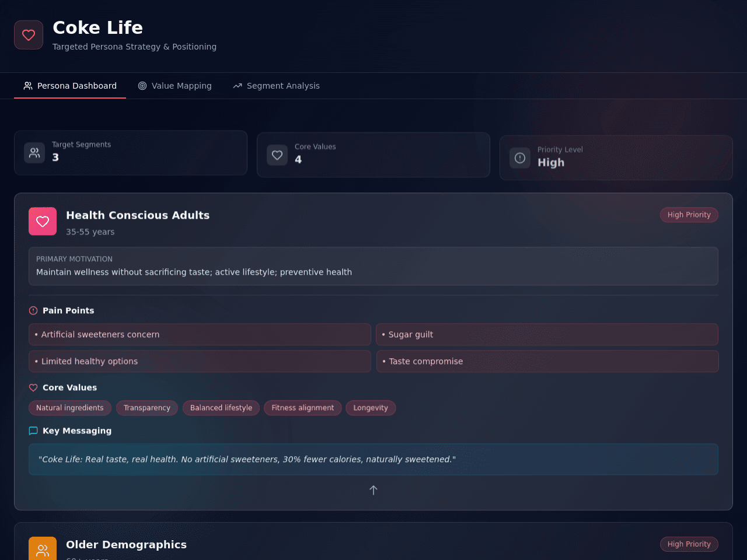Select the Transparency value chip
This screenshot has height=560, width=747.
point(147,408)
